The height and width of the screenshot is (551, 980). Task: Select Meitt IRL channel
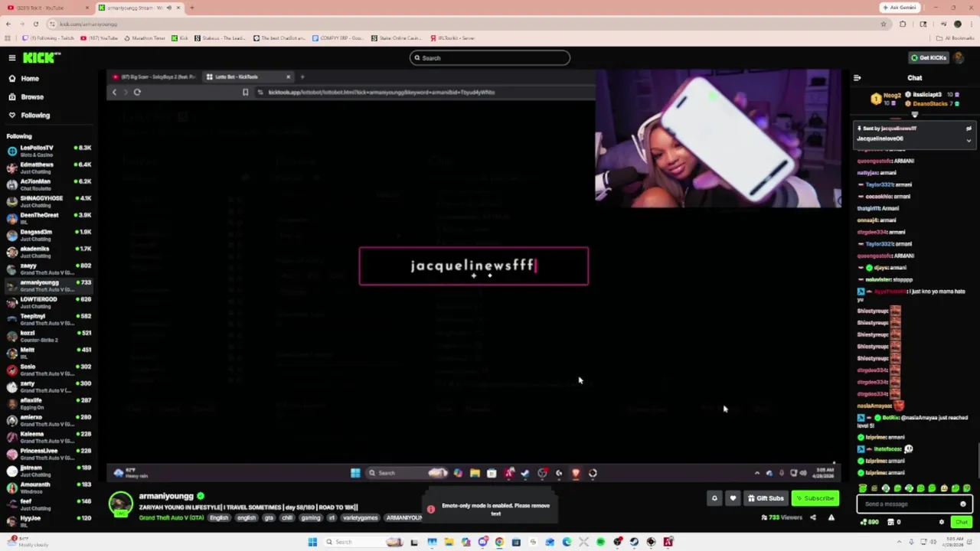tap(48, 353)
